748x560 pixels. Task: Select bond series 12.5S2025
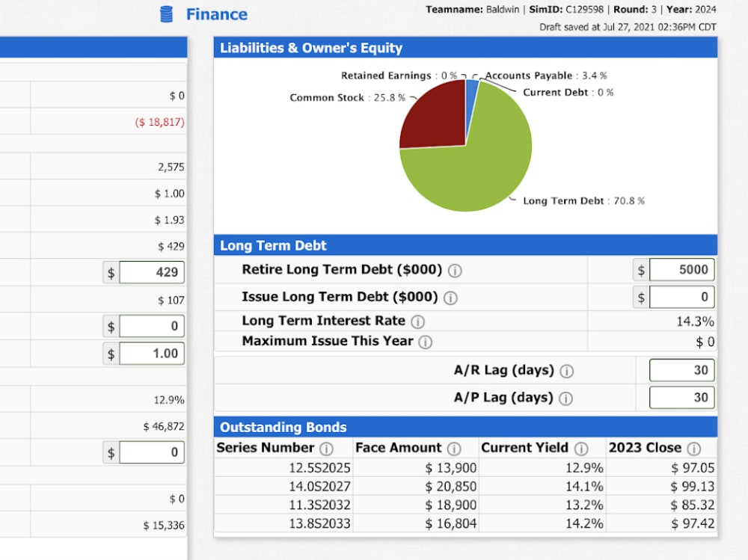319,468
